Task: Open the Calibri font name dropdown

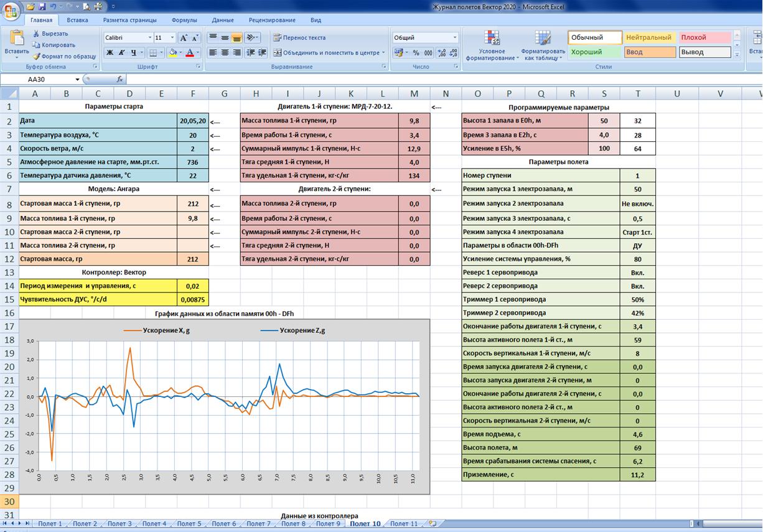Action: click(x=150, y=38)
